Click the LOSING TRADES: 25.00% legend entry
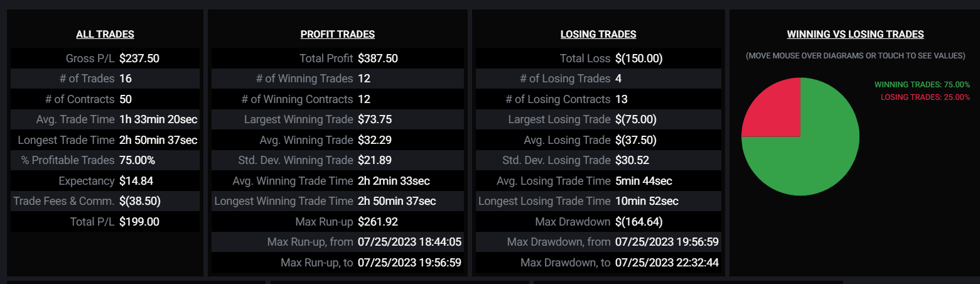 pyautogui.click(x=925, y=97)
